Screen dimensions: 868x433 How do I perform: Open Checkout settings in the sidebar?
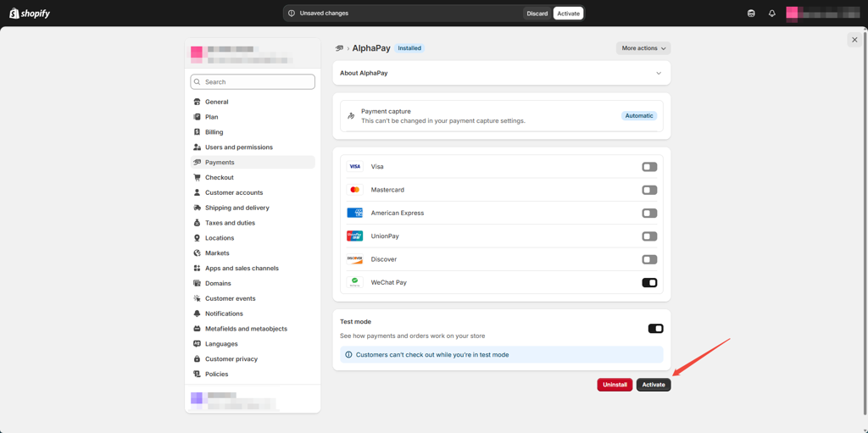tap(219, 178)
